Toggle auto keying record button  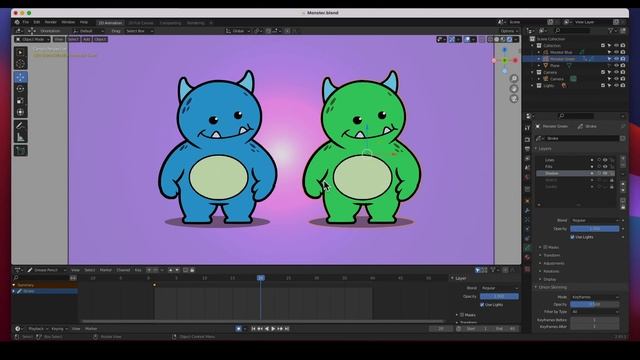click(x=238, y=329)
